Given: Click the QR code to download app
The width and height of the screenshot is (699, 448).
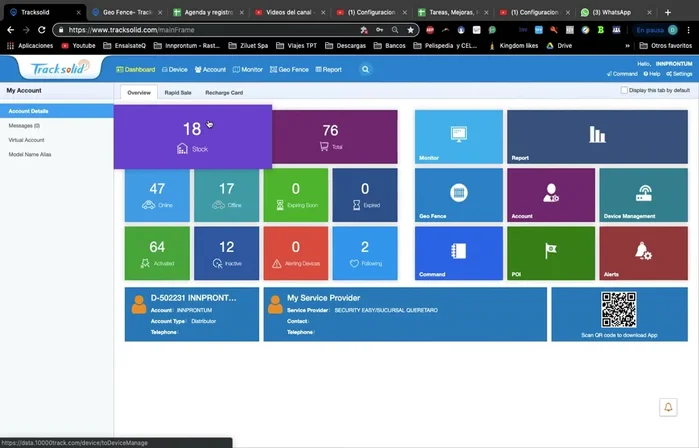Looking at the screenshot, I should click(x=618, y=309).
